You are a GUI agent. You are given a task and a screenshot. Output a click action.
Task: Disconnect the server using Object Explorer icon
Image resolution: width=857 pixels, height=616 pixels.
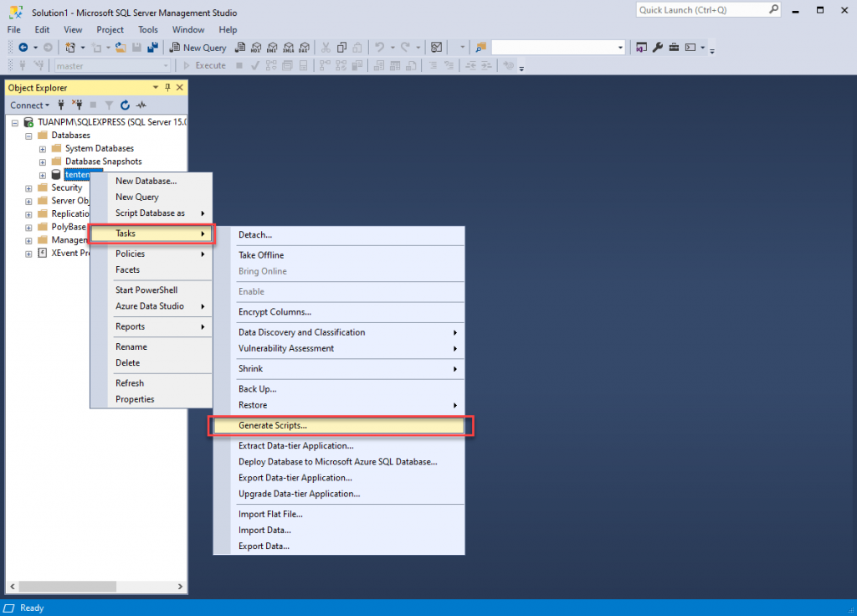click(x=78, y=105)
